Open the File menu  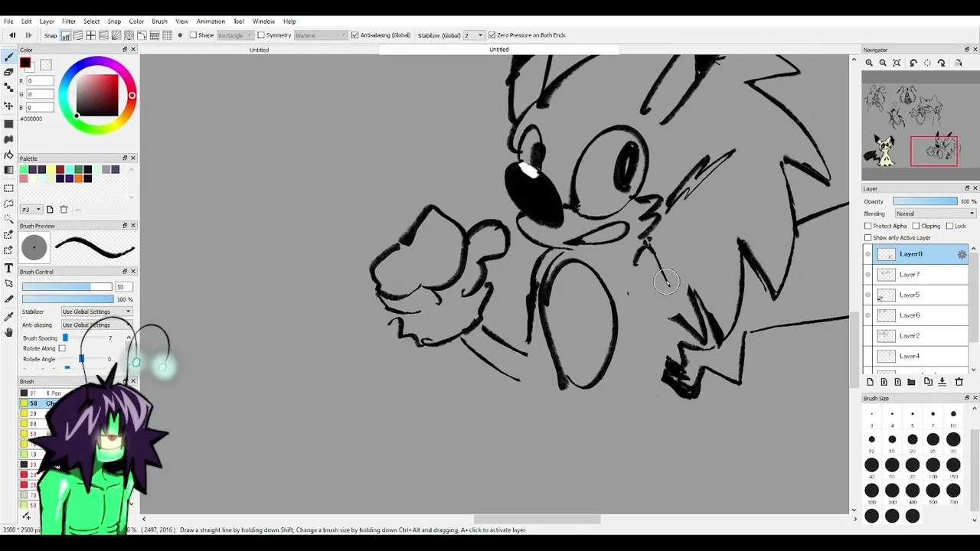pyautogui.click(x=8, y=21)
